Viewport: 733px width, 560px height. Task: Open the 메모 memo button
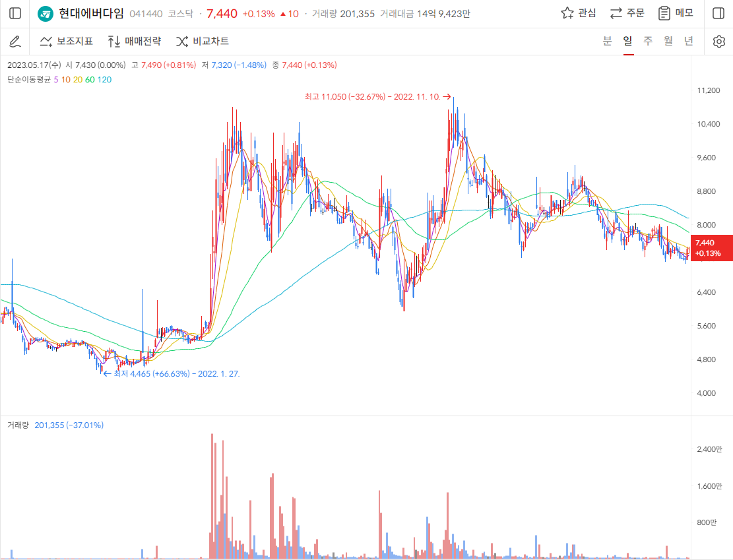tap(676, 13)
